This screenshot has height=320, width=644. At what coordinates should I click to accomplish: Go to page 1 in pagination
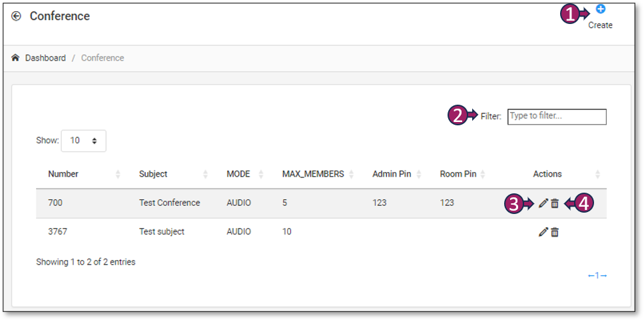point(597,275)
